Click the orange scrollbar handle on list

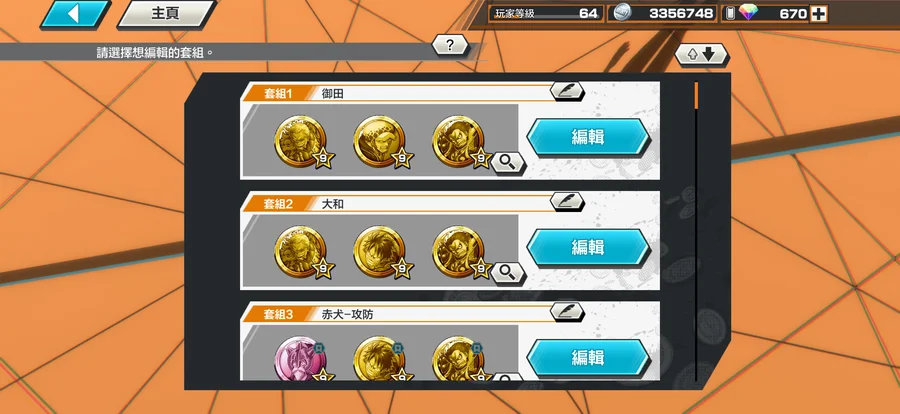click(696, 95)
